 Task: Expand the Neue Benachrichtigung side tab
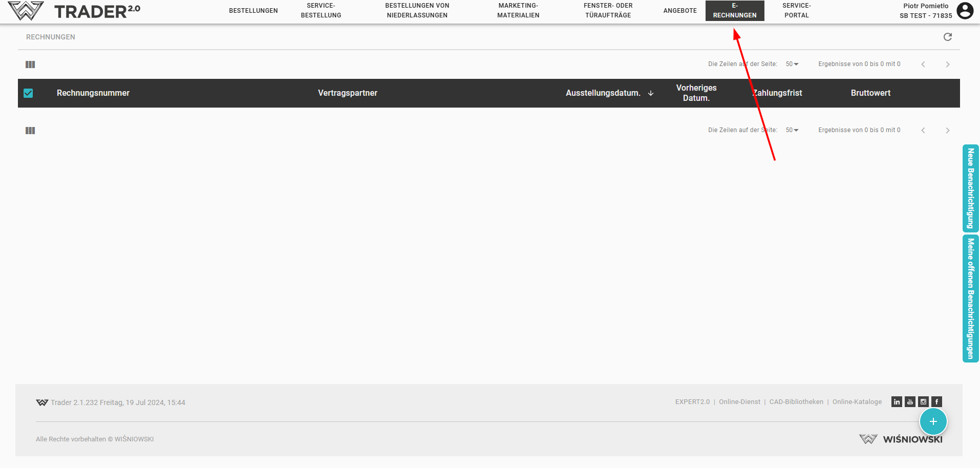click(x=970, y=188)
